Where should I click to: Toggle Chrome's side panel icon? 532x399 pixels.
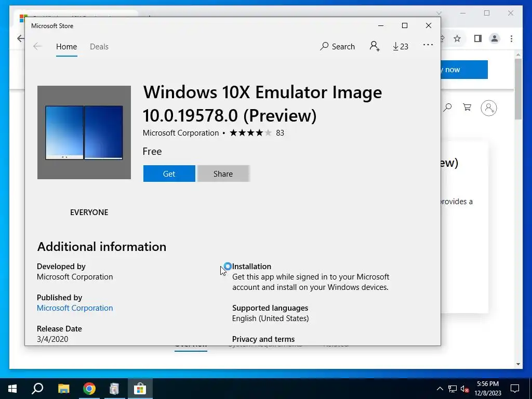pyautogui.click(x=478, y=38)
